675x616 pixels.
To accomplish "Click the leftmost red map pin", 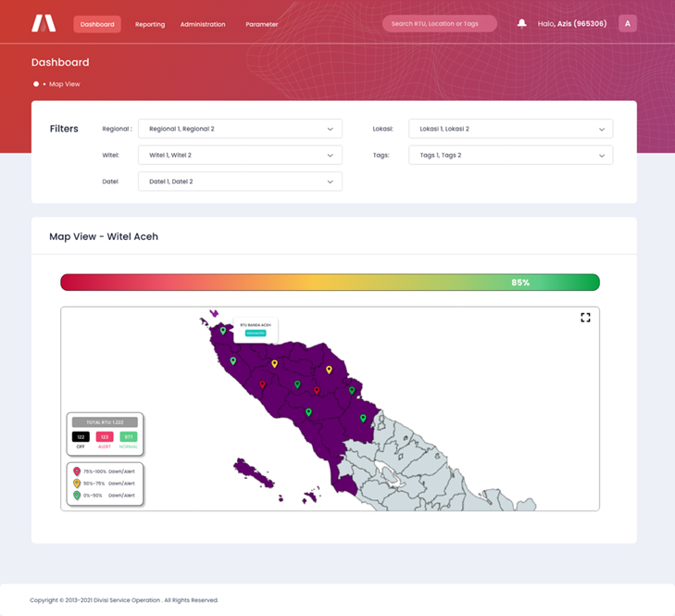I will pos(262,384).
